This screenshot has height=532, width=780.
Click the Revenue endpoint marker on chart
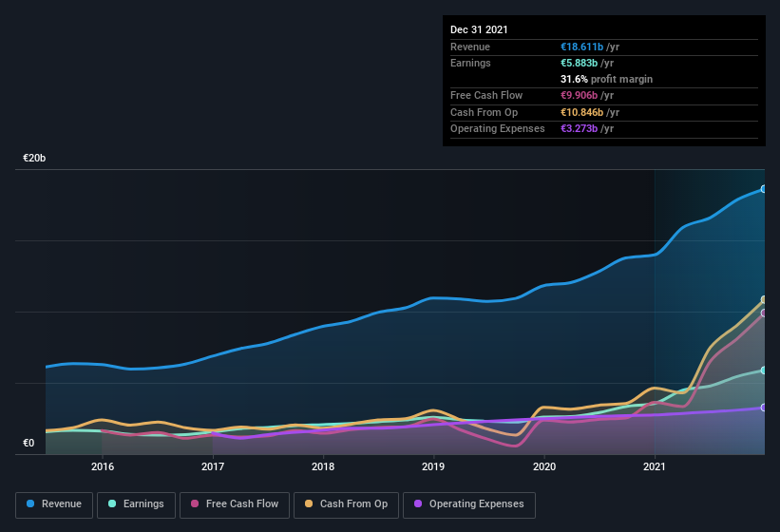coord(764,189)
